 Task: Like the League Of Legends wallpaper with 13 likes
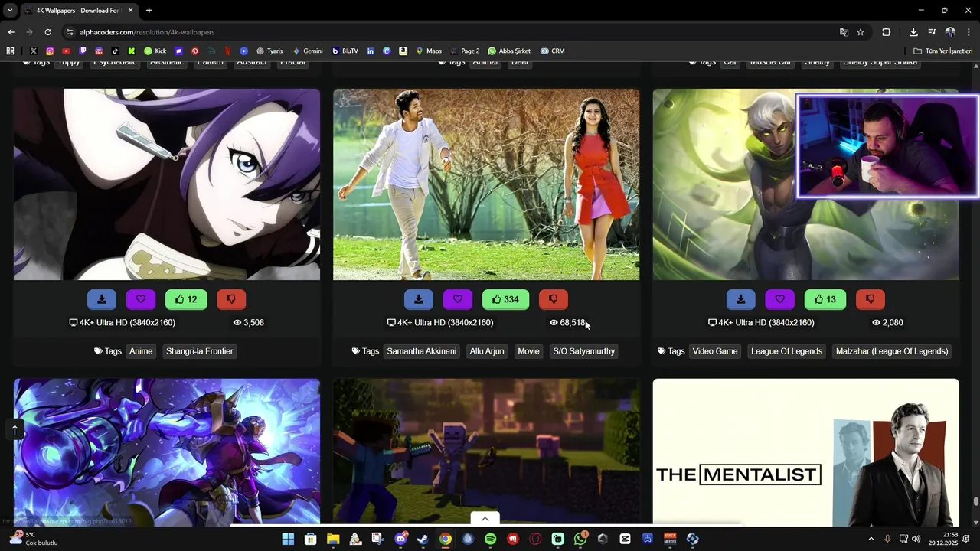click(825, 299)
